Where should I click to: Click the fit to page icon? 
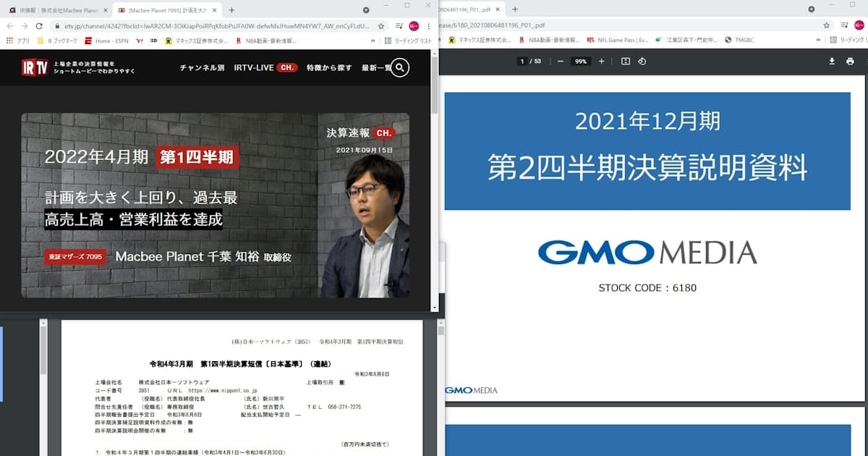coord(625,62)
